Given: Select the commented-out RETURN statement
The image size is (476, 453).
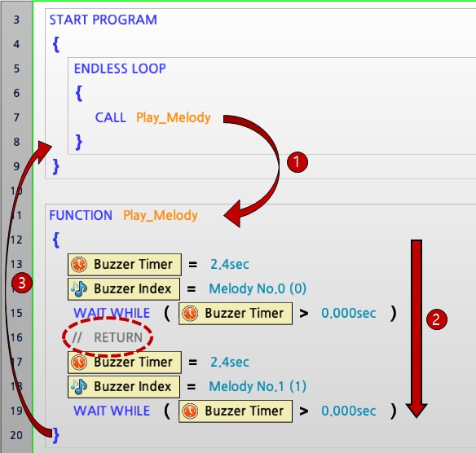Looking at the screenshot, I should click(x=108, y=337).
